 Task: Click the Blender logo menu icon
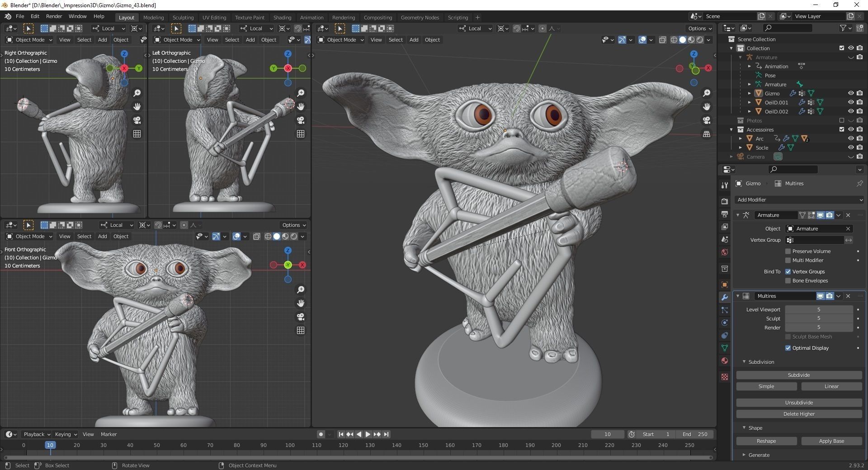coord(8,16)
